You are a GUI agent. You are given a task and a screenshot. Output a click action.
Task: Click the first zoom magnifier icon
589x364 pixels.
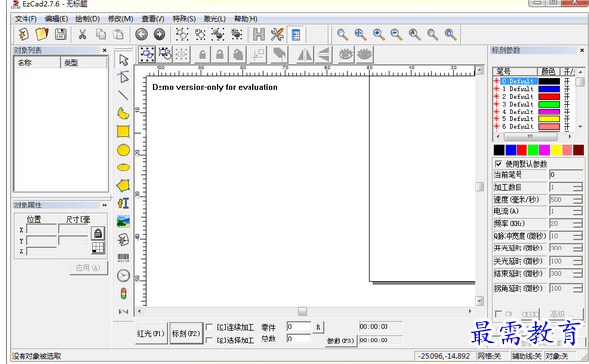pos(342,34)
